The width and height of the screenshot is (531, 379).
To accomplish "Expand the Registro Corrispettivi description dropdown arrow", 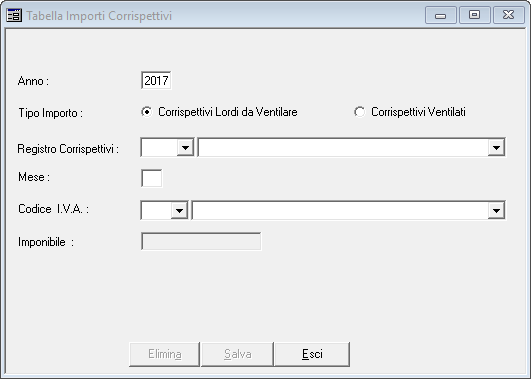I will (x=496, y=148).
